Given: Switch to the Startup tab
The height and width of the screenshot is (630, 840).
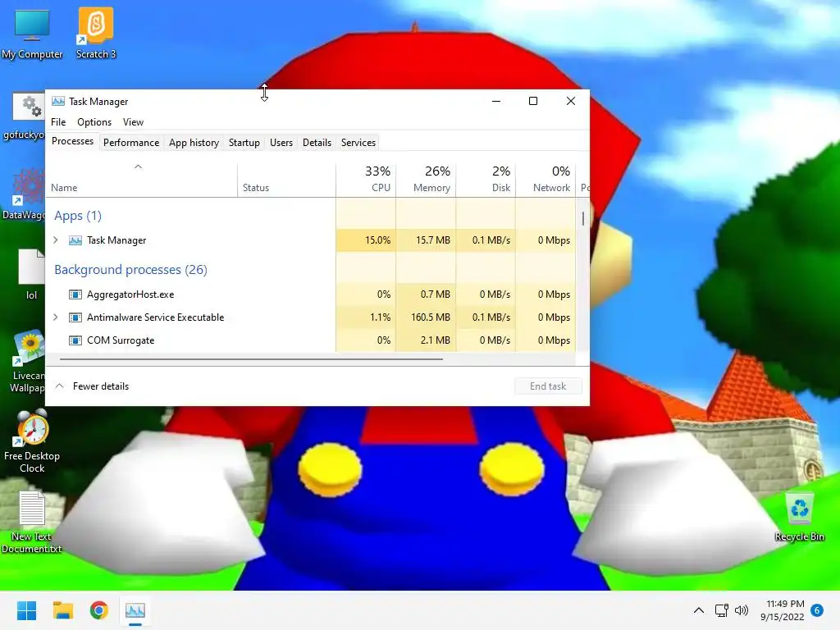Looking at the screenshot, I should click(x=244, y=143).
